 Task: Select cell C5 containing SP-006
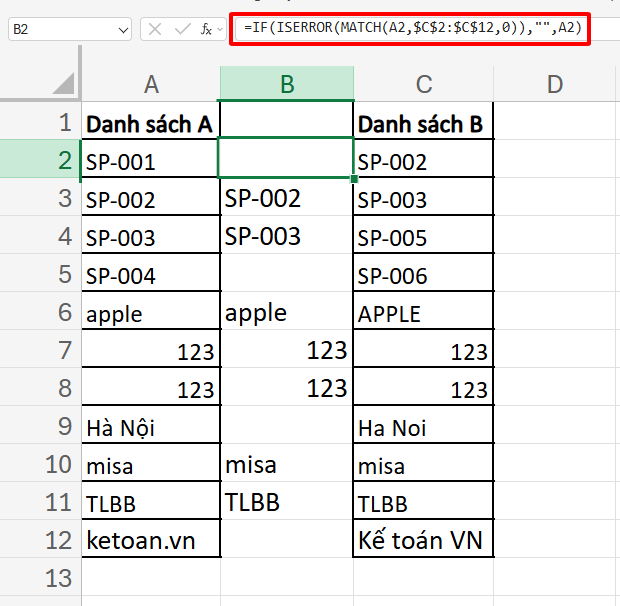(423, 274)
